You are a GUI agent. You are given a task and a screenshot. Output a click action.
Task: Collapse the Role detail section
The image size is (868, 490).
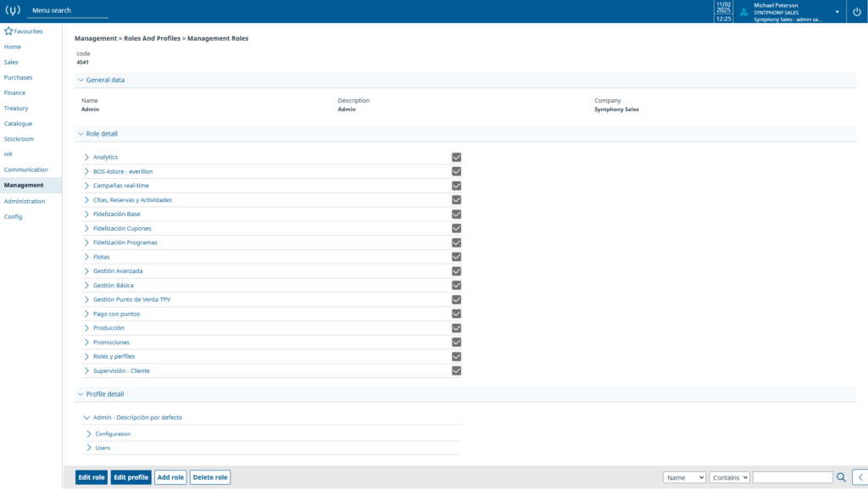(x=81, y=133)
